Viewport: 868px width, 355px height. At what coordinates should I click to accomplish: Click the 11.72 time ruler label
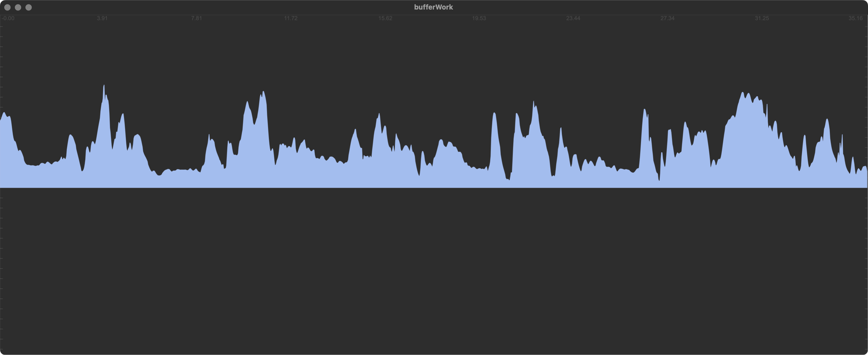click(290, 18)
